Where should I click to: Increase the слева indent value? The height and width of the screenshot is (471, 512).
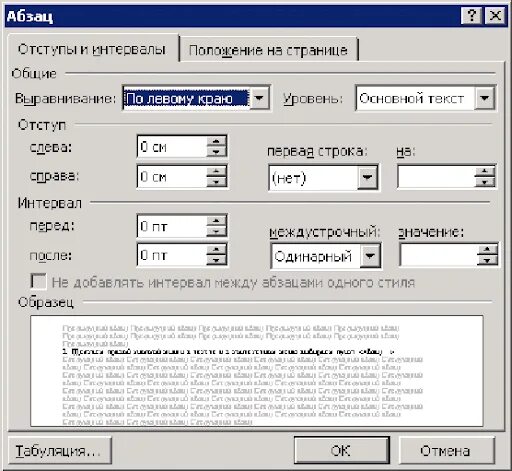tap(217, 141)
